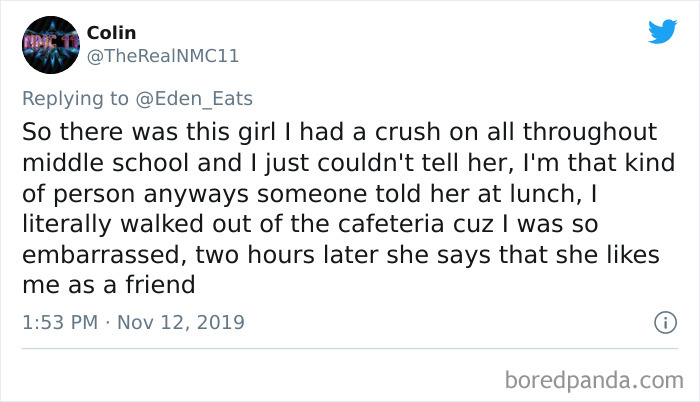Screen dimensions: 700x402
Task: Click the display name Colin
Action: 112,34
